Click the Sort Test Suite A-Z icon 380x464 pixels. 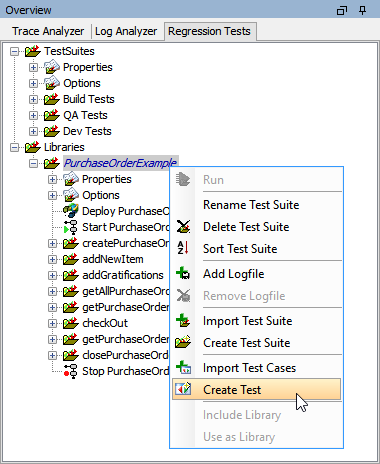pyautogui.click(x=183, y=248)
